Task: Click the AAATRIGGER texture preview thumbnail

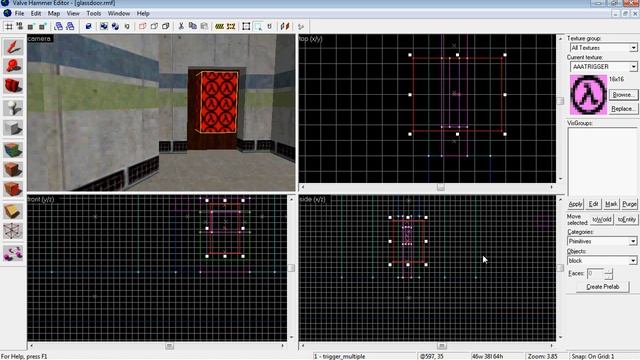Action: coord(588,95)
